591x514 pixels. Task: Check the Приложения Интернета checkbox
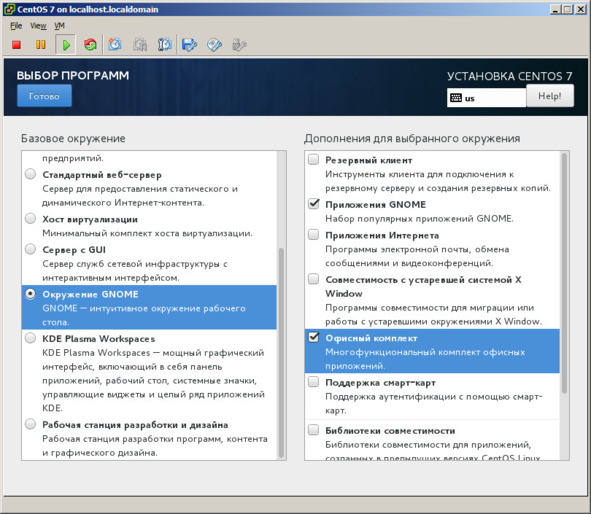[314, 234]
